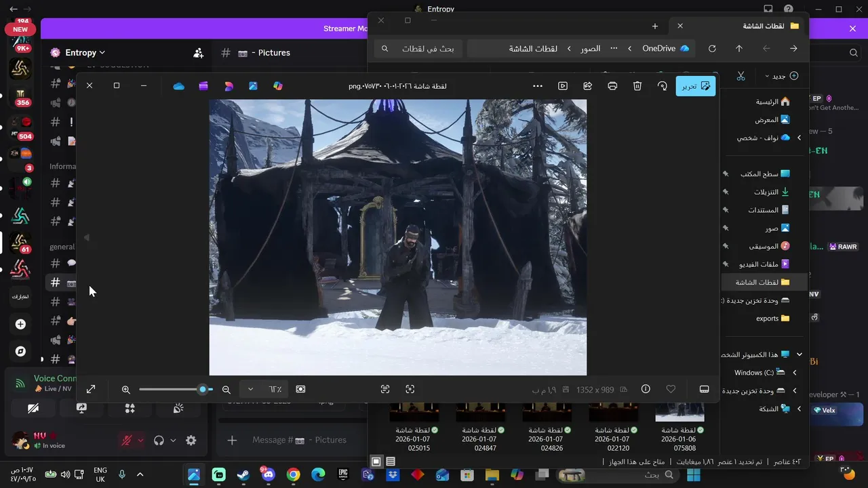868x488 pixels.
Task: Open Discord user settings gear
Action: point(191,441)
